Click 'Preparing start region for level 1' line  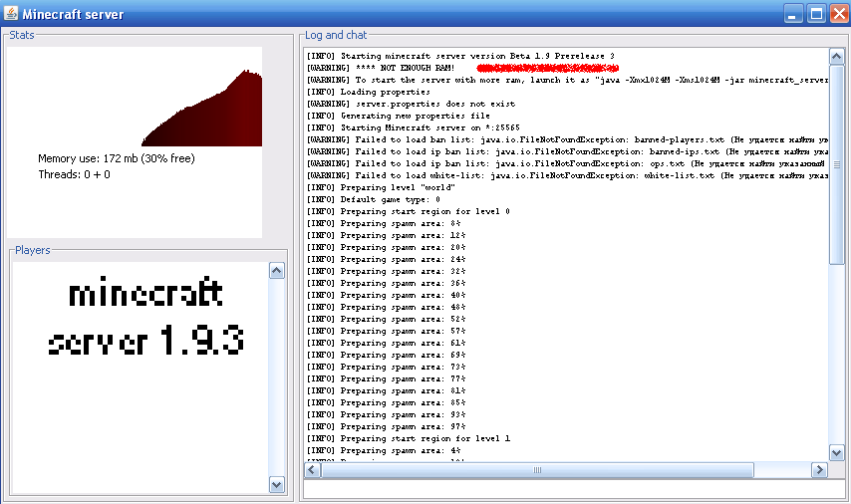click(409, 438)
